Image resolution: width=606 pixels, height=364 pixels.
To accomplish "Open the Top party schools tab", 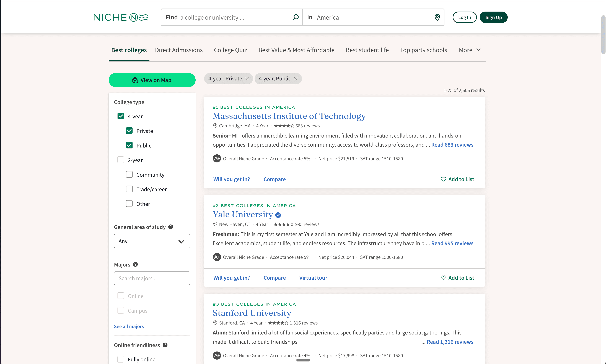I will [424, 50].
